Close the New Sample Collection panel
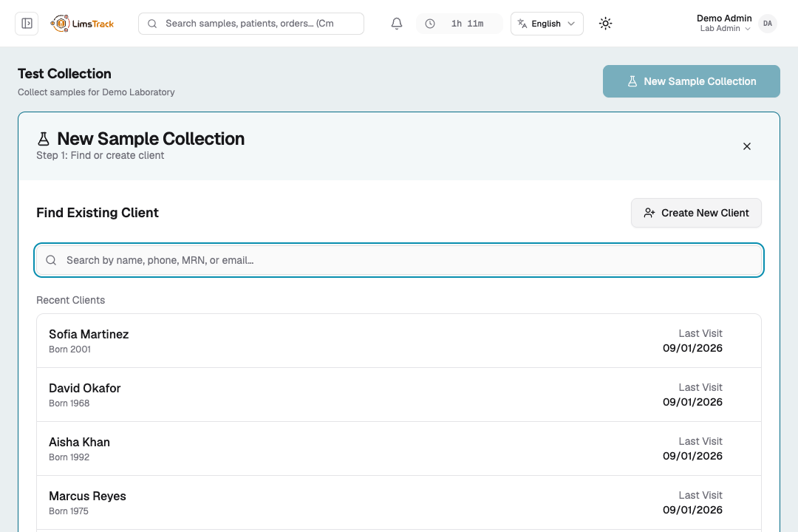 pos(746,146)
